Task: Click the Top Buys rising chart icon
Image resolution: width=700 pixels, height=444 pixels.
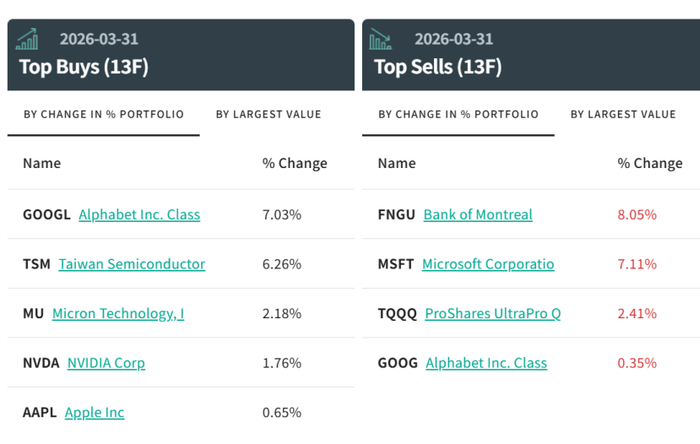Action: click(x=28, y=39)
